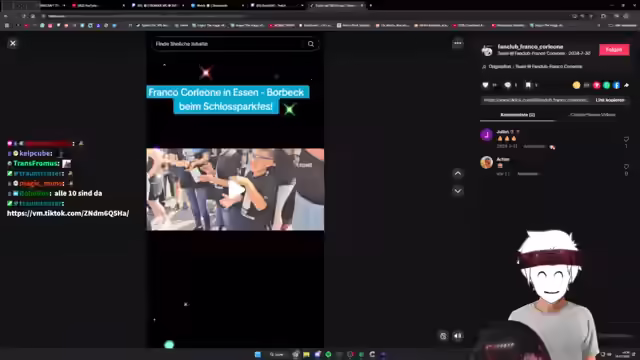Open the three-dots more options menu
The height and width of the screenshot is (360, 640).
click(458, 43)
